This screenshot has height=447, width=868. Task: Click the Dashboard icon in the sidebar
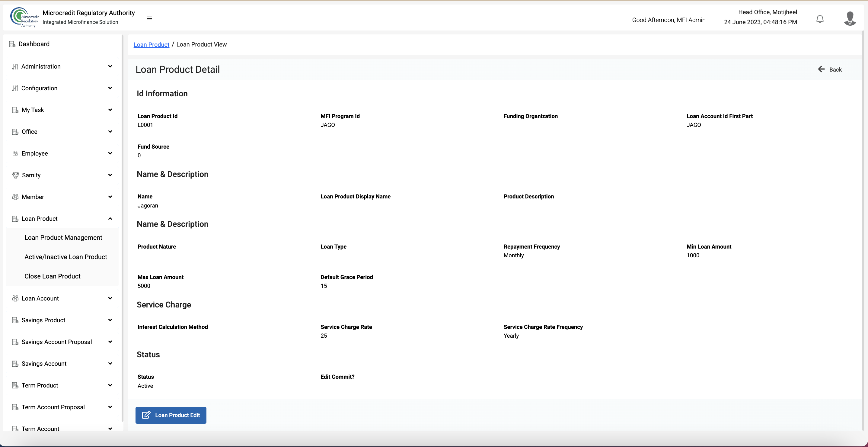12,44
